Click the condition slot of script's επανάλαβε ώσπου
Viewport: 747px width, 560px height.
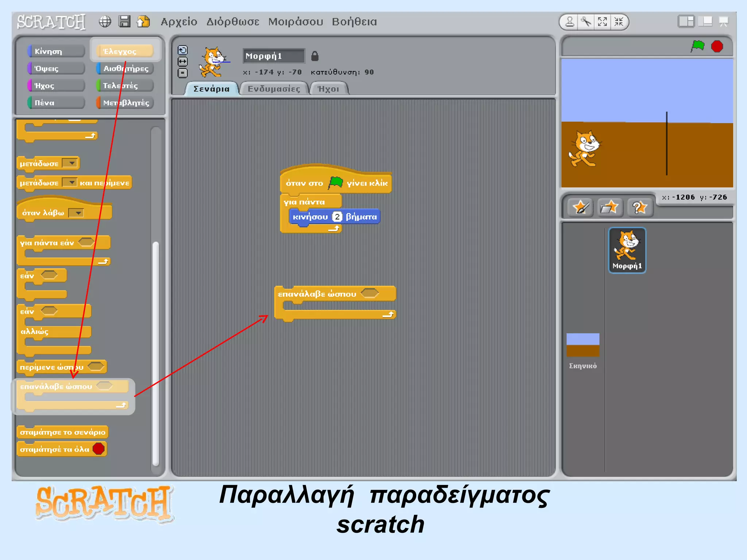370,293
